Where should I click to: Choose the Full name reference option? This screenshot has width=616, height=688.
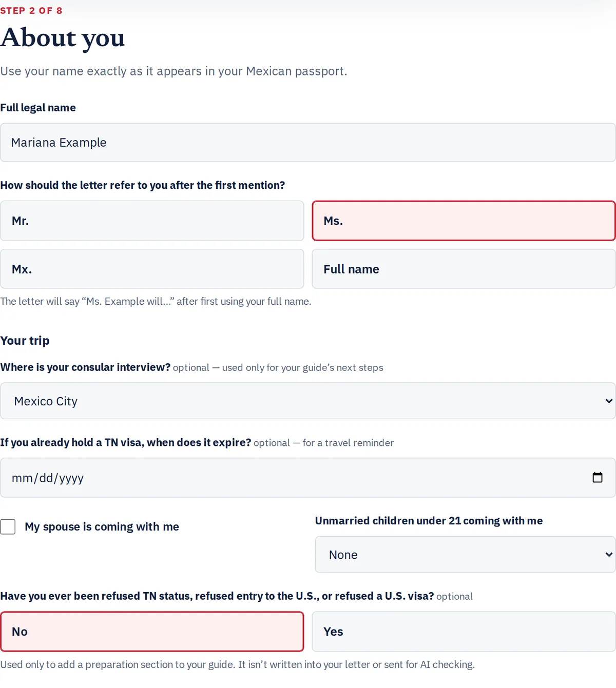coord(464,269)
